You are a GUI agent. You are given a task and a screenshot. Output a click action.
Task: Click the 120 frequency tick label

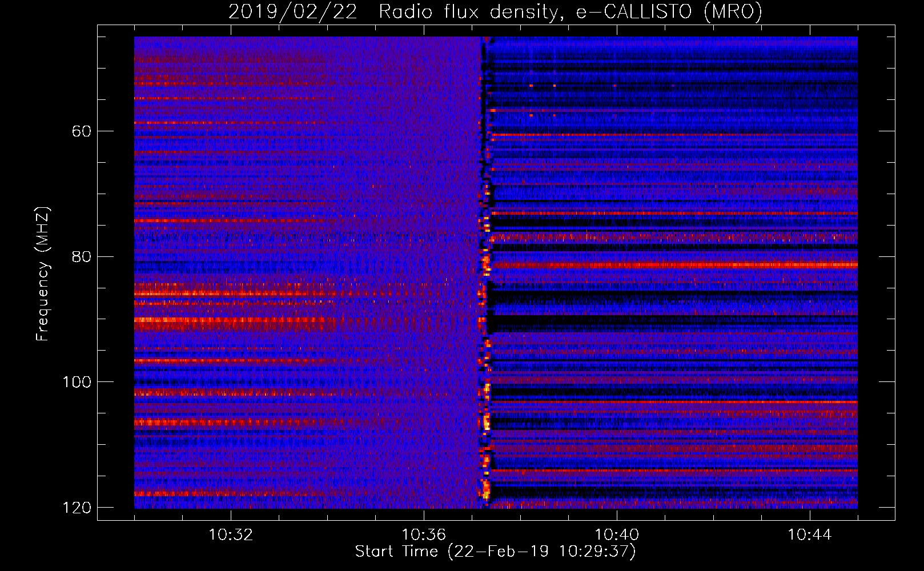coord(77,508)
